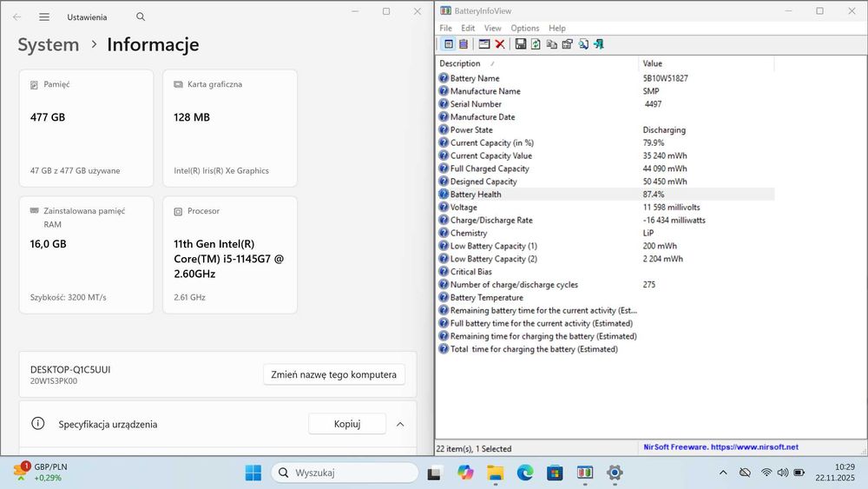
Task: Click the question icon beside Power State
Action: 444,129
